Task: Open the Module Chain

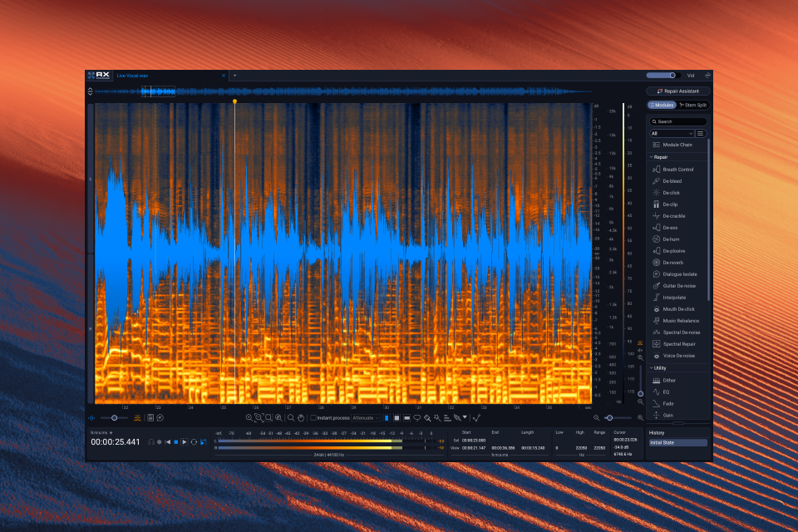Action: 677,145
